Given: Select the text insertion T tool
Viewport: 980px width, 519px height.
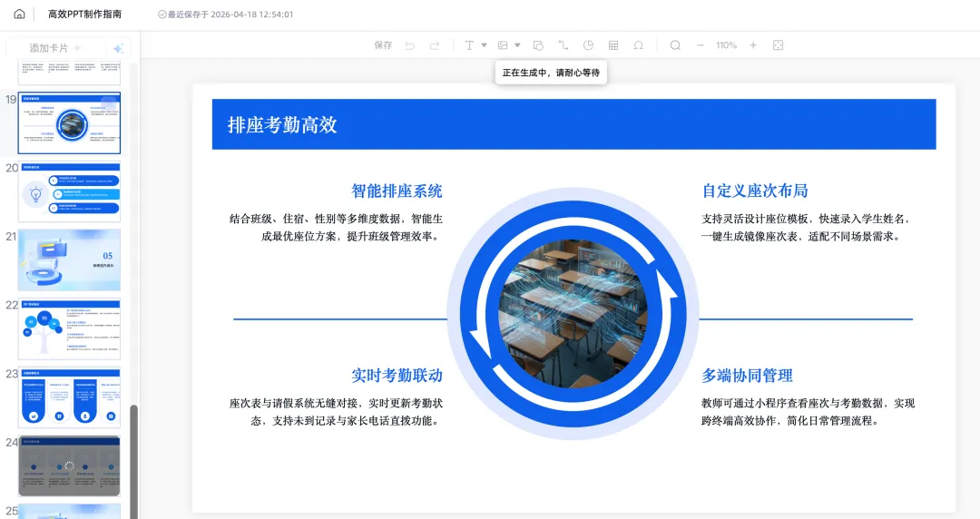Looking at the screenshot, I should tap(469, 45).
